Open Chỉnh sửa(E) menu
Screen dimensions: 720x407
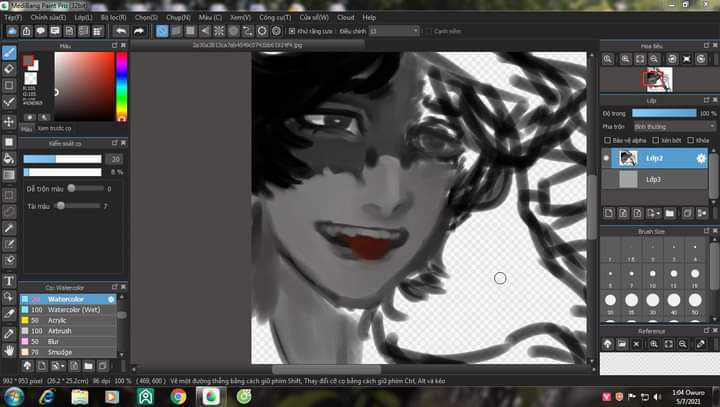click(48, 17)
